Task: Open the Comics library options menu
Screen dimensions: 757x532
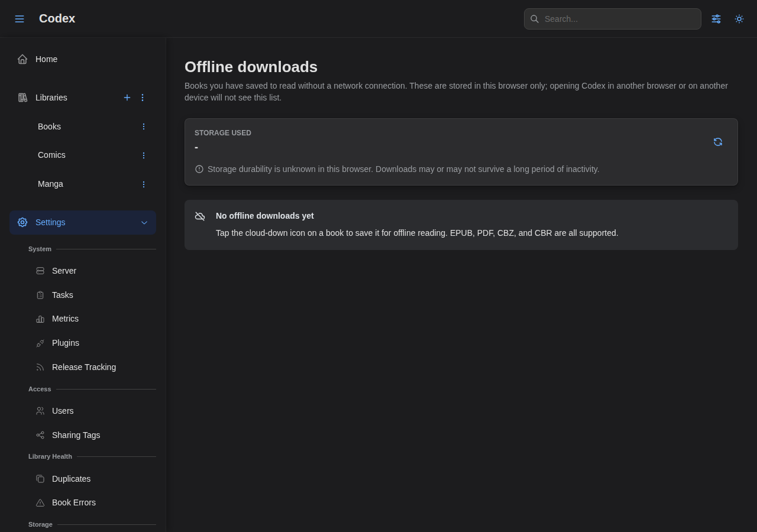Action: [x=143, y=155]
